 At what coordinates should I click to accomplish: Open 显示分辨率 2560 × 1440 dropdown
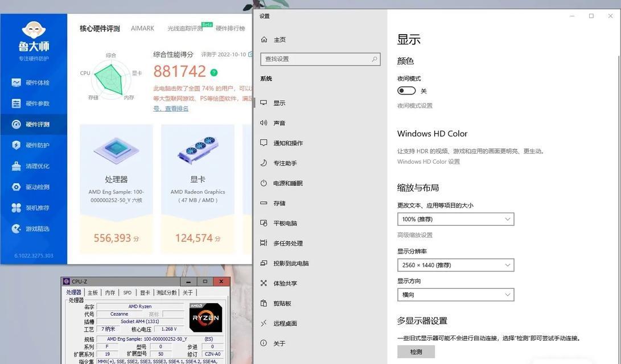click(x=455, y=265)
